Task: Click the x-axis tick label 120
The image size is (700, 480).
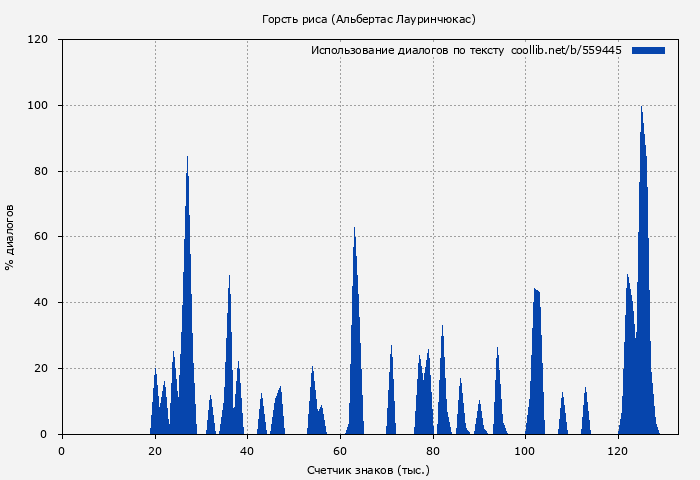Action: 618,451
